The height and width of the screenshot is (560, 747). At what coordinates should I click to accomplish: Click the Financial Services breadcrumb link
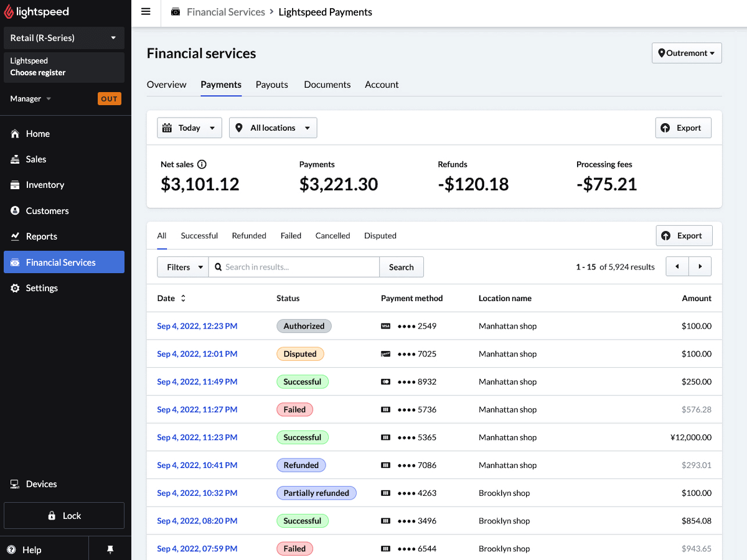tap(226, 12)
